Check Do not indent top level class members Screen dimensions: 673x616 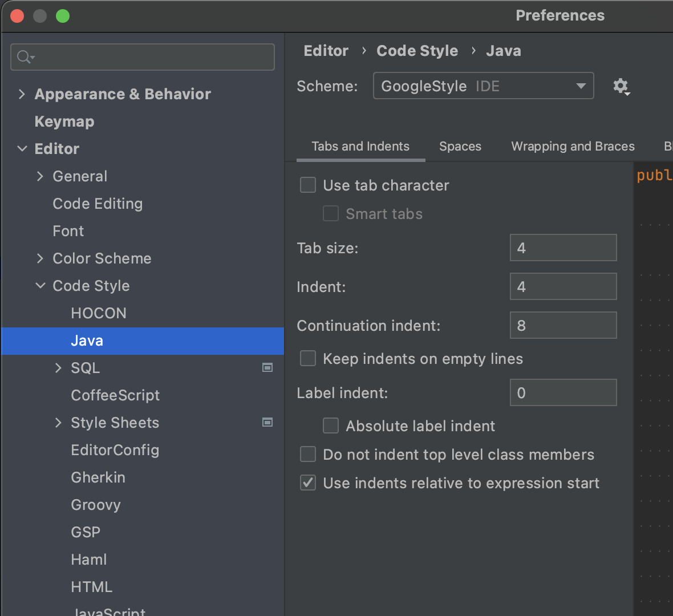pos(308,455)
